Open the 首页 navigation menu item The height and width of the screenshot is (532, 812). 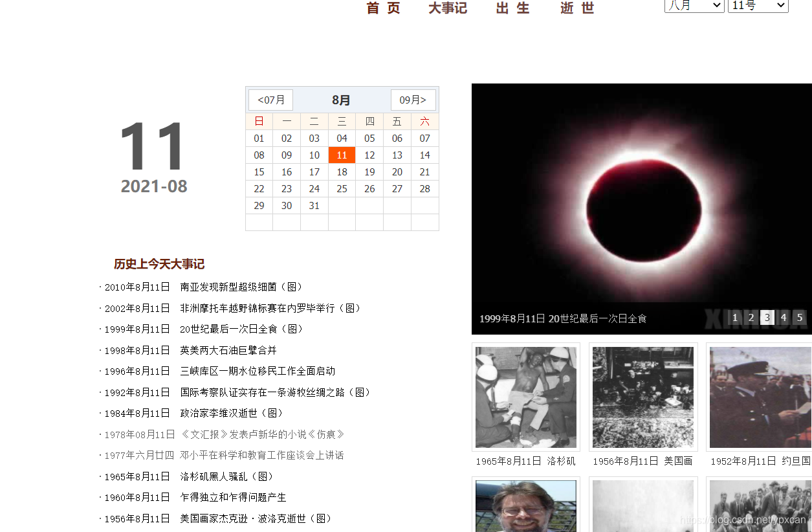point(383,8)
